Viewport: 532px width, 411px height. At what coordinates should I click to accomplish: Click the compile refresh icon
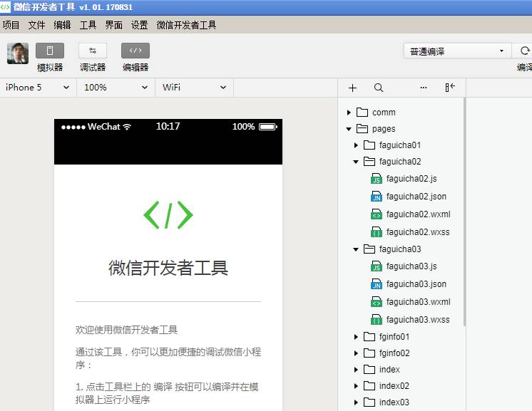tap(525, 51)
